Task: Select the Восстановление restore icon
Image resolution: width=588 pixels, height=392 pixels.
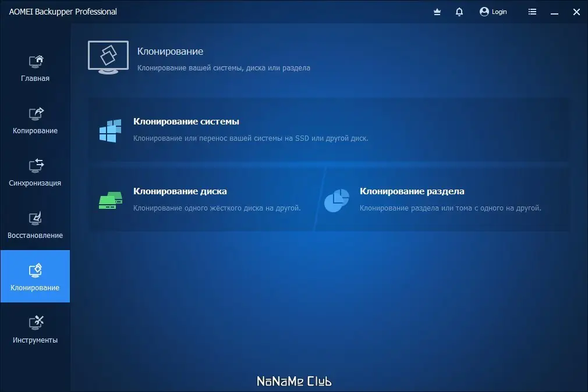Action: click(35, 219)
